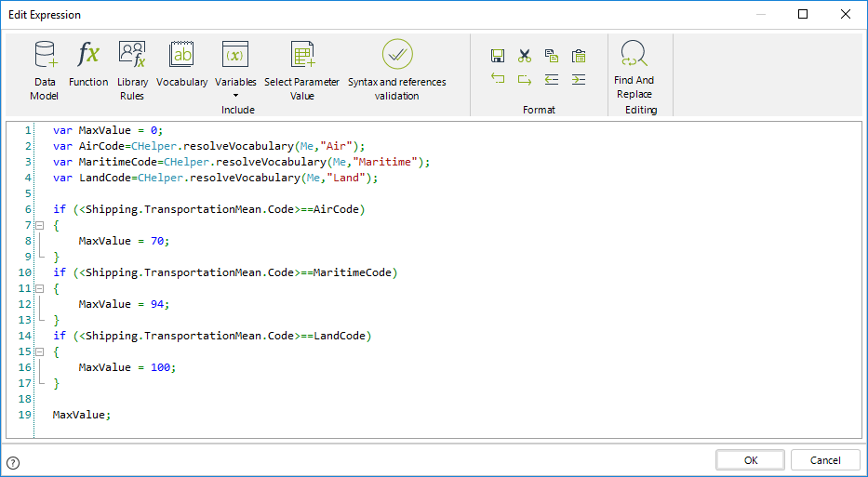Click the Save floppy disk icon
Image resolution: width=868 pixels, height=477 pixels.
[497, 56]
